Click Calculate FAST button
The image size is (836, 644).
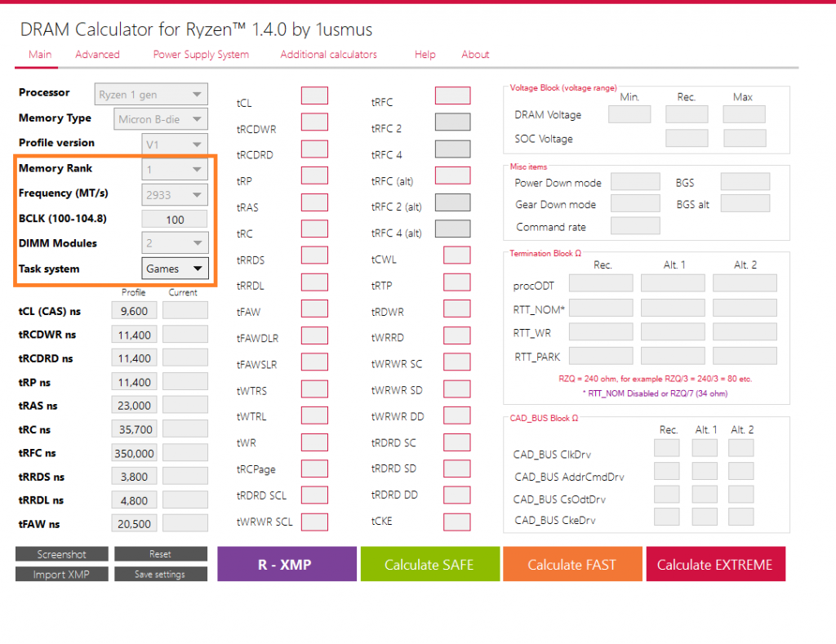pos(572,564)
